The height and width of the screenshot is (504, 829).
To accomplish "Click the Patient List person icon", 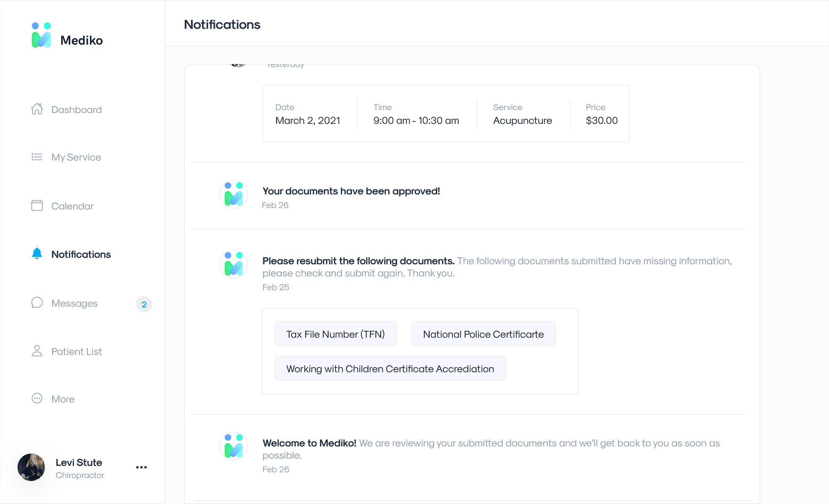I will point(37,351).
